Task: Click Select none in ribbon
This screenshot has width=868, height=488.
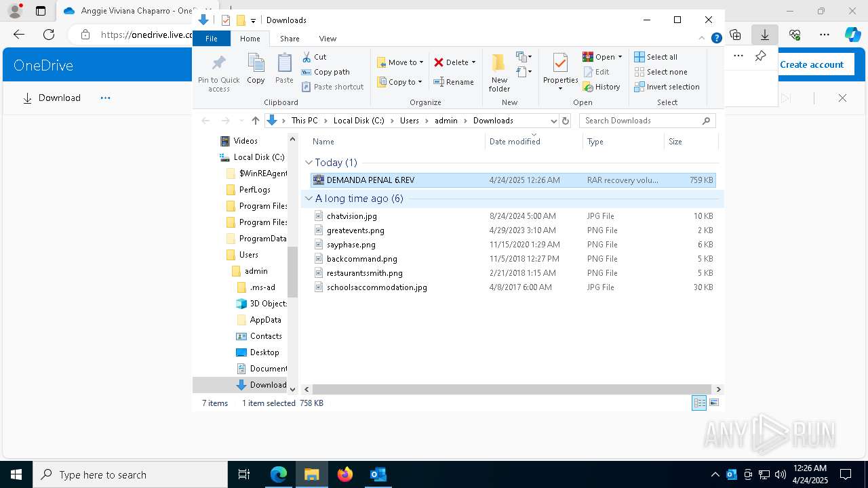Action: pyautogui.click(x=661, y=72)
